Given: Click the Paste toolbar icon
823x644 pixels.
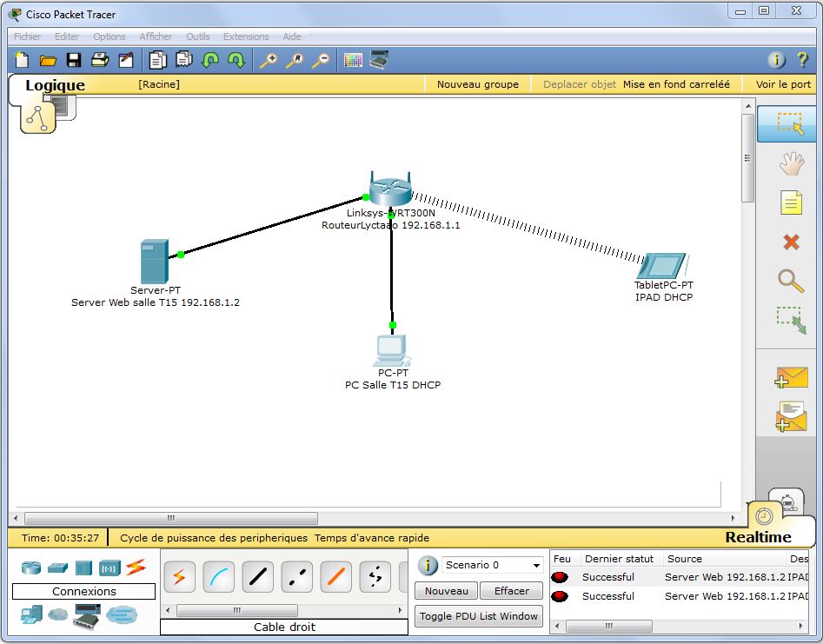Looking at the screenshot, I should tap(183, 60).
